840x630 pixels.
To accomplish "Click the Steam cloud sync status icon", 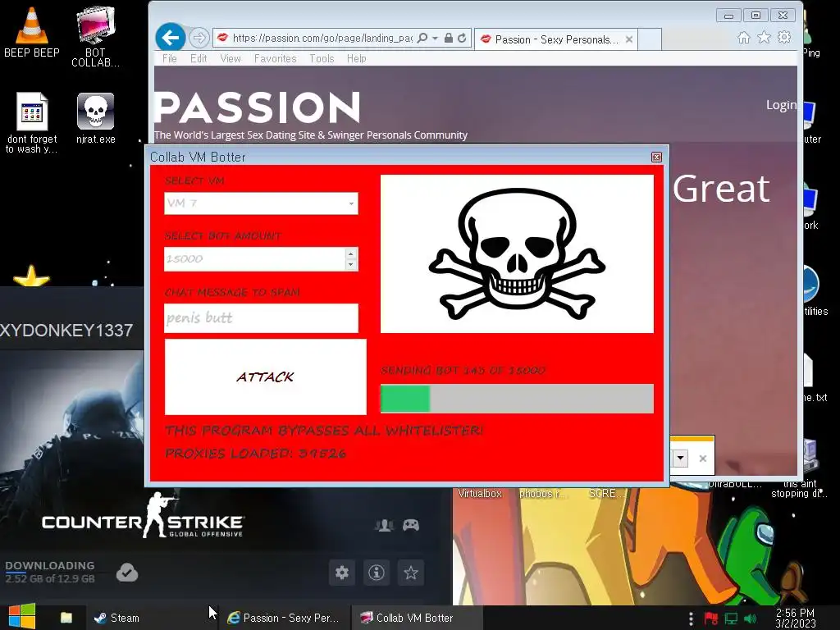I will [127, 573].
